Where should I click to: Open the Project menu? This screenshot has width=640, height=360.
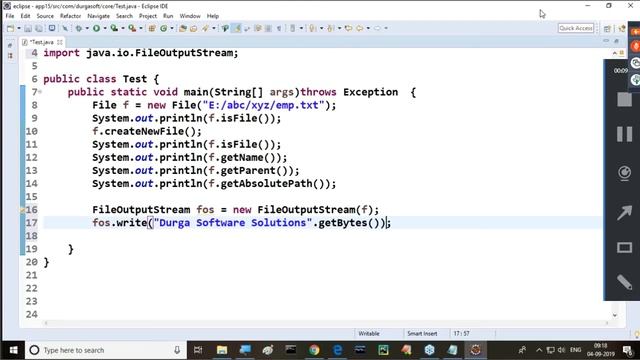pyautogui.click(x=148, y=16)
